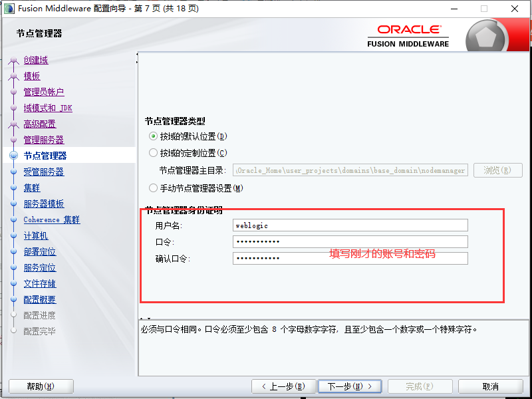532x399 pixels.
Task: Go to 管理服务器 step
Action: click(x=44, y=140)
